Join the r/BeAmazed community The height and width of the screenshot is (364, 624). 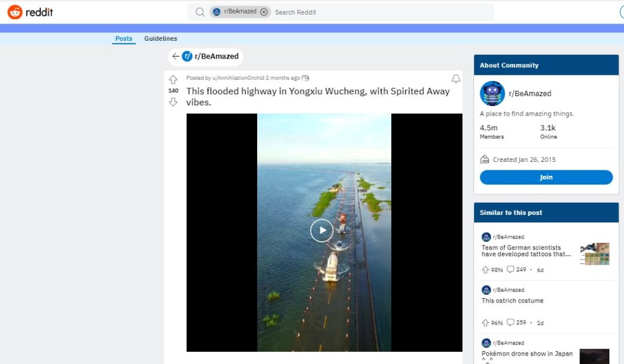tap(546, 177)
